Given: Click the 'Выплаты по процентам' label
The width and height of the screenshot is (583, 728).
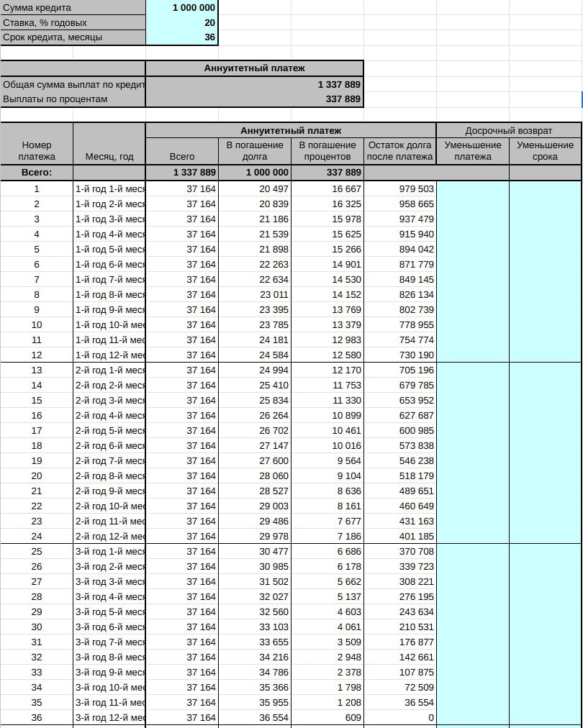Looking at the screenshot, I should click(55, 99).
